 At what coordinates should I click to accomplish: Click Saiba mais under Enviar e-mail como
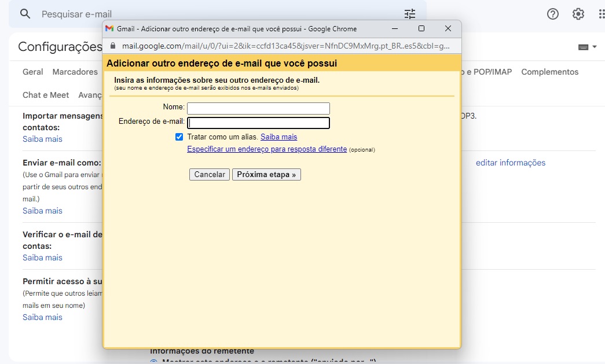point(42,211)
